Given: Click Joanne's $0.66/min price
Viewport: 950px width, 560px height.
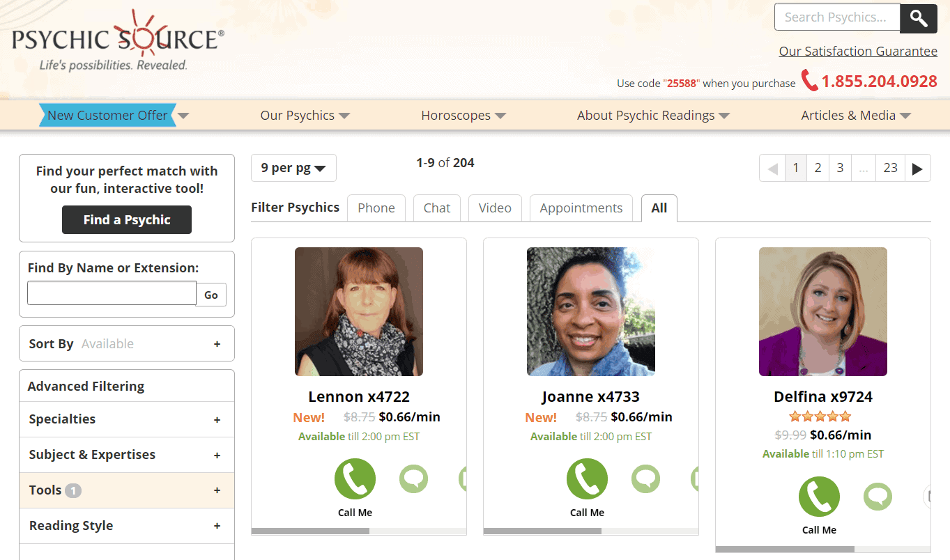Looking at the screenshot, I should [642, 417].
